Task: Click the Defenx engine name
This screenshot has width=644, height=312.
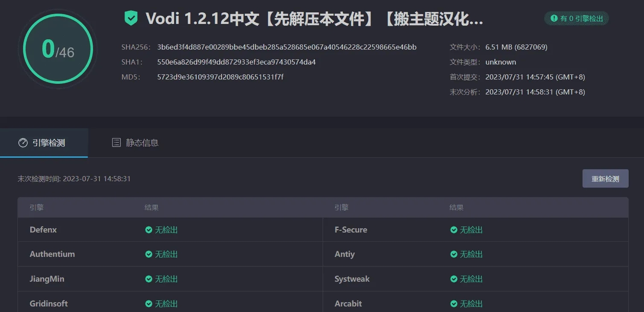Action: pos(43,230)
